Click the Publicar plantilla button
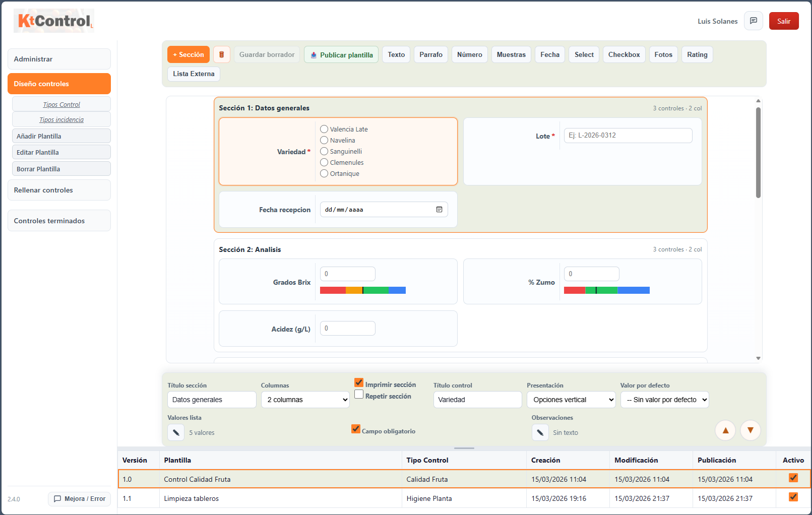Screen dimensions: 812x515 pyautogui.click(x=341, y=55)
